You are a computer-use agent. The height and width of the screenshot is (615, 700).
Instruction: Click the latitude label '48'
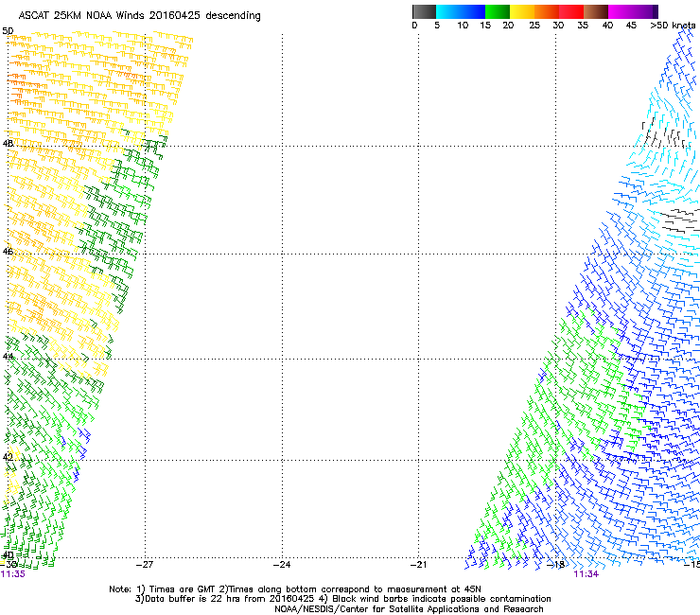8,144
